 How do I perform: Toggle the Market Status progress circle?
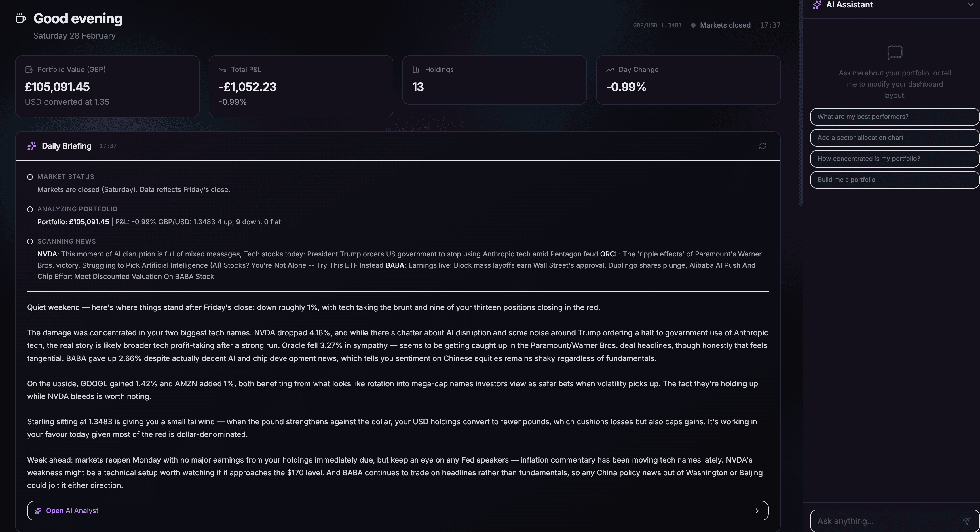tap(30, 176)
